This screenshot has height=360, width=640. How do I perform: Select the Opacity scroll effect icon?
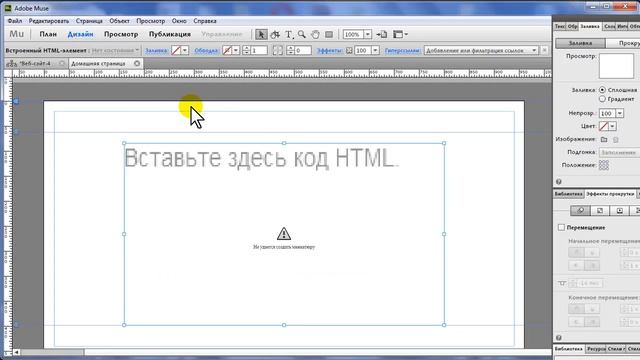click(x=600, y=210)
